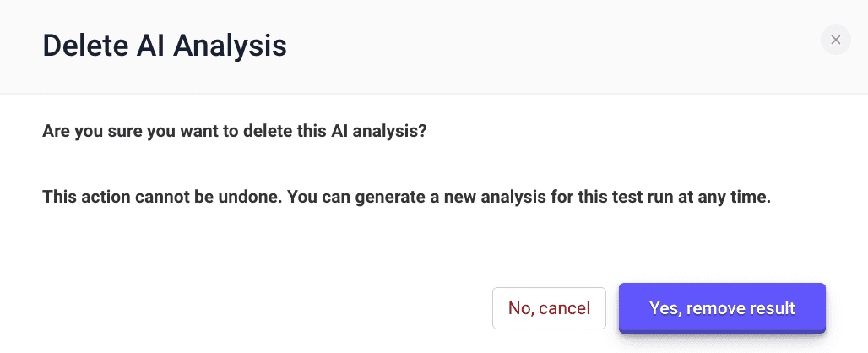868x353 pixels.
Task: Click the No, cancel button
Action: coord(549,308)
